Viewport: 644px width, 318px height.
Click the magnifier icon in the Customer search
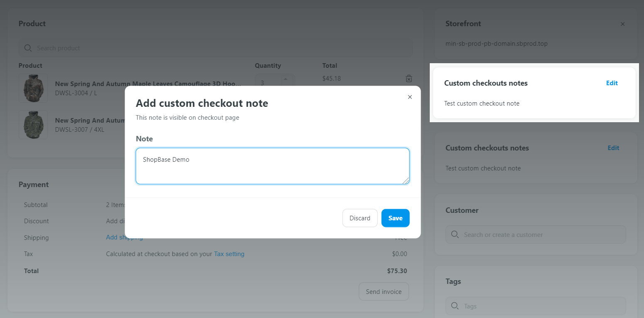coord(455,235)
